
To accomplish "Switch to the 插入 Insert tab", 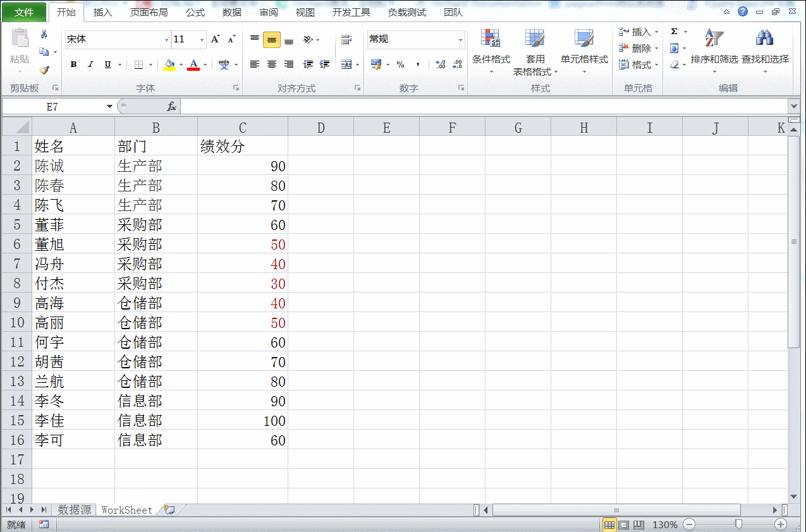I will 103,12.
